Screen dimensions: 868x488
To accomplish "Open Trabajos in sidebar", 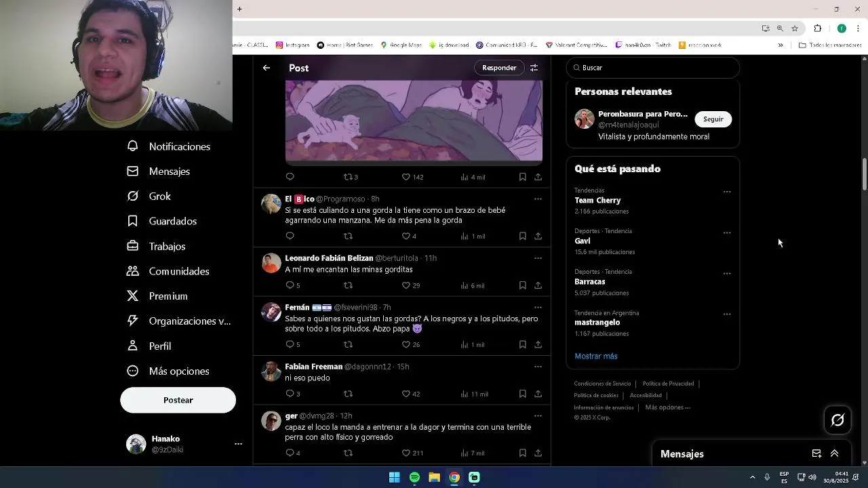I will (x=156, y=246).
